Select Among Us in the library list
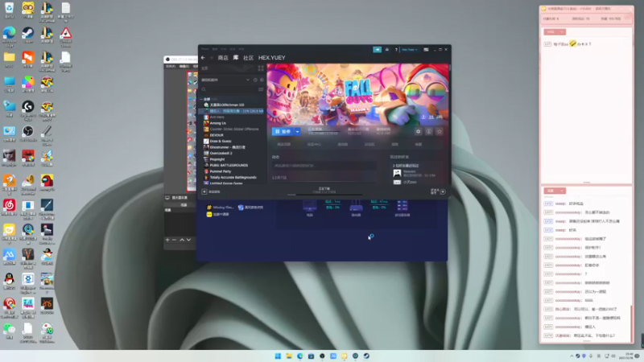This screenshot has width=644, height=362. (x=218, y=123)
